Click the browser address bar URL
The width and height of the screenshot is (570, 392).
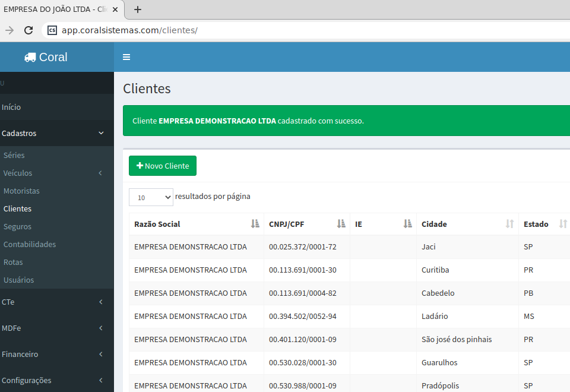[x=129, y=30]
